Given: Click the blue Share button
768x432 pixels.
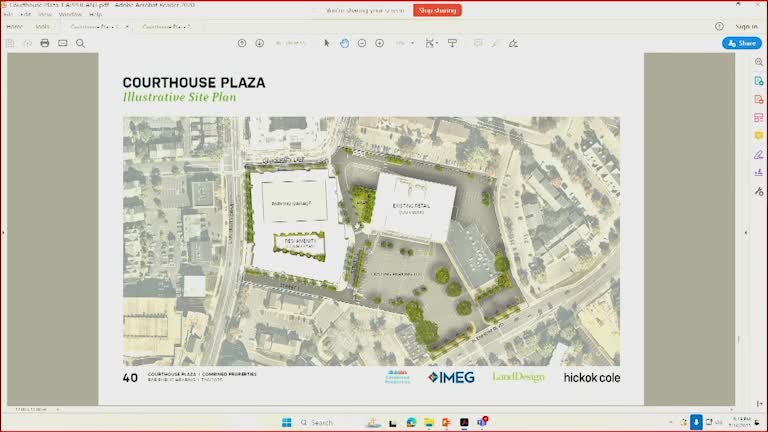Looking at the screenshot, I should [x=742, y=43].
